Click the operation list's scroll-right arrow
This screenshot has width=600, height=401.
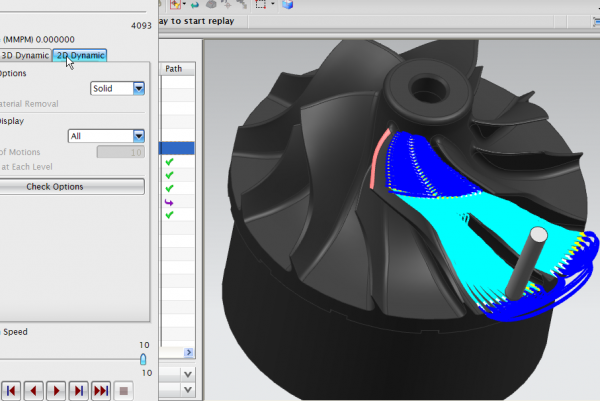189,352
